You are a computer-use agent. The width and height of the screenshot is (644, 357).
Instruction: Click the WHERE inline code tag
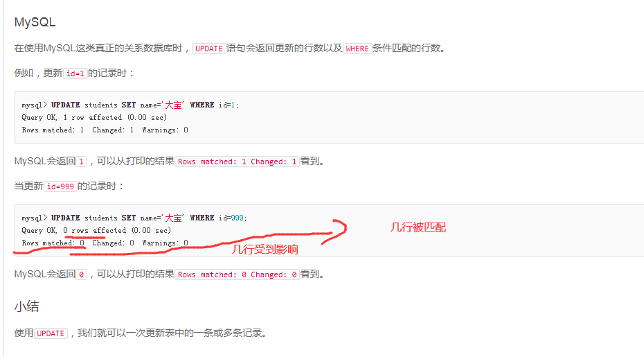pyautogui.click(x=357, y=49)
